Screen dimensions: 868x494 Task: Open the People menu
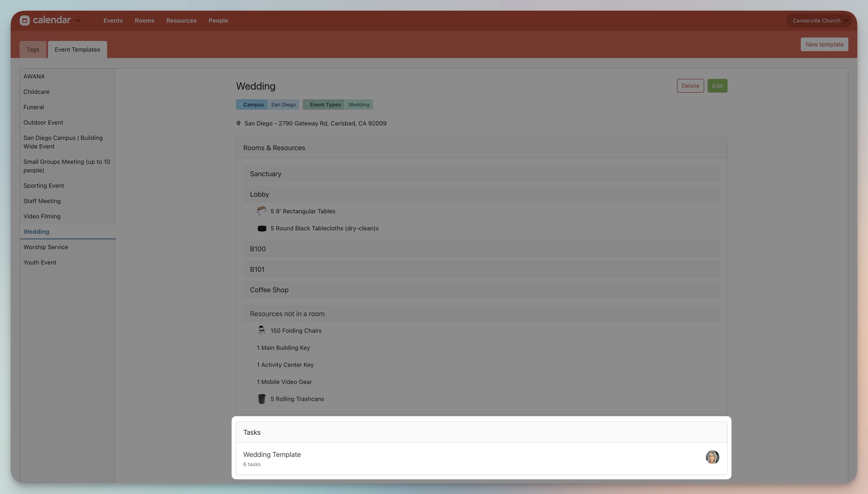click(x=218, y=21)
